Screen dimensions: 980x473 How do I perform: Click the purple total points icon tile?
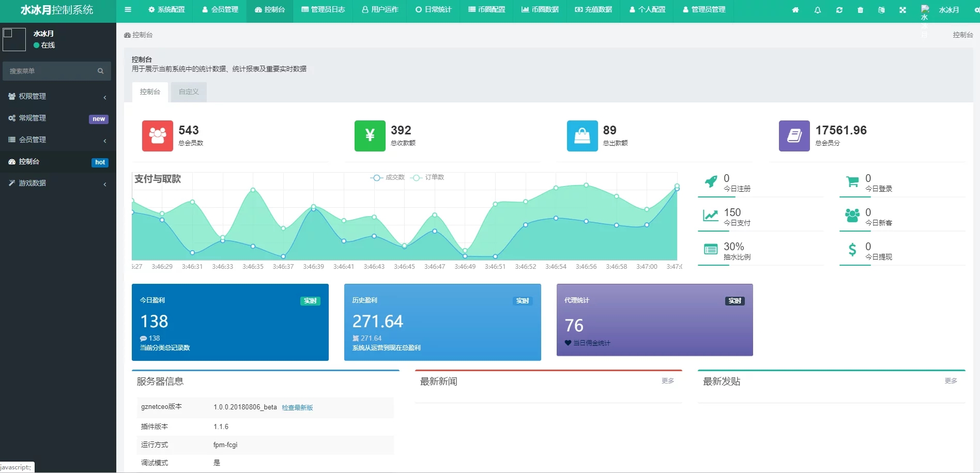[x=794, y=136]
